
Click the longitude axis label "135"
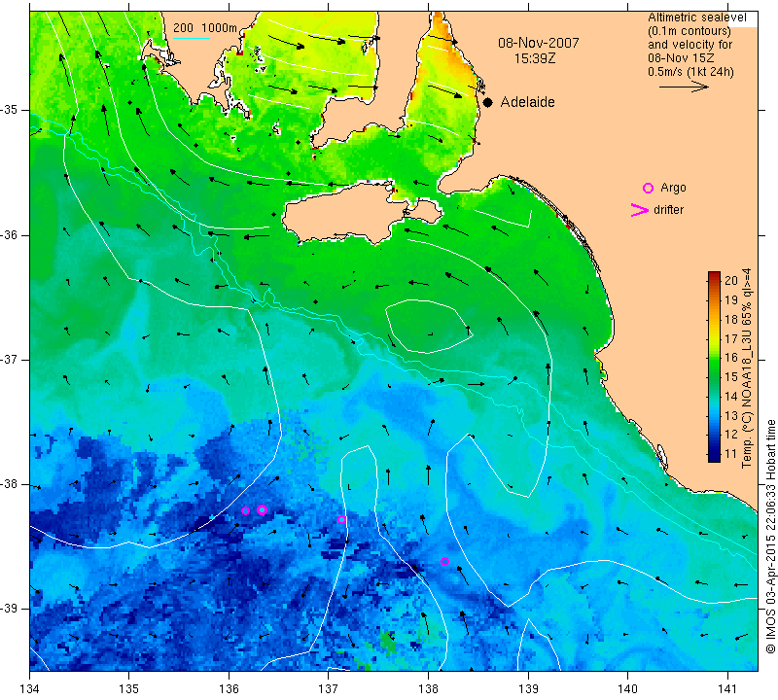pos(129,688)
